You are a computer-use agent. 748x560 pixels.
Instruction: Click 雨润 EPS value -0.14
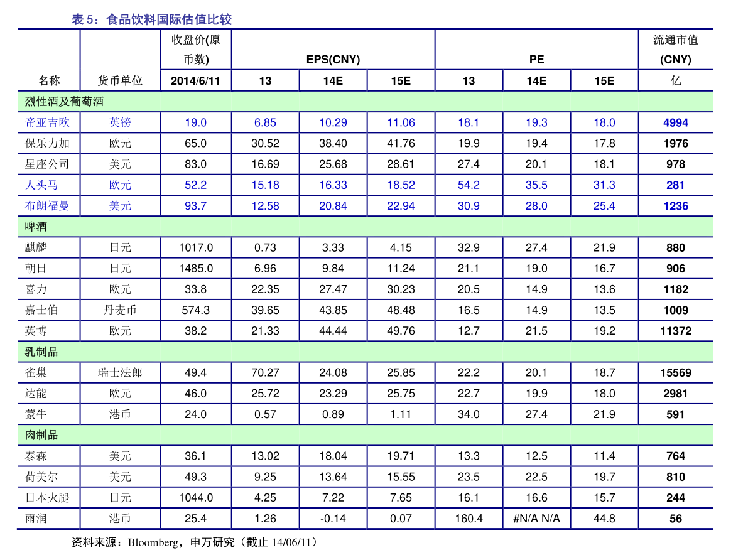point(333,519)
